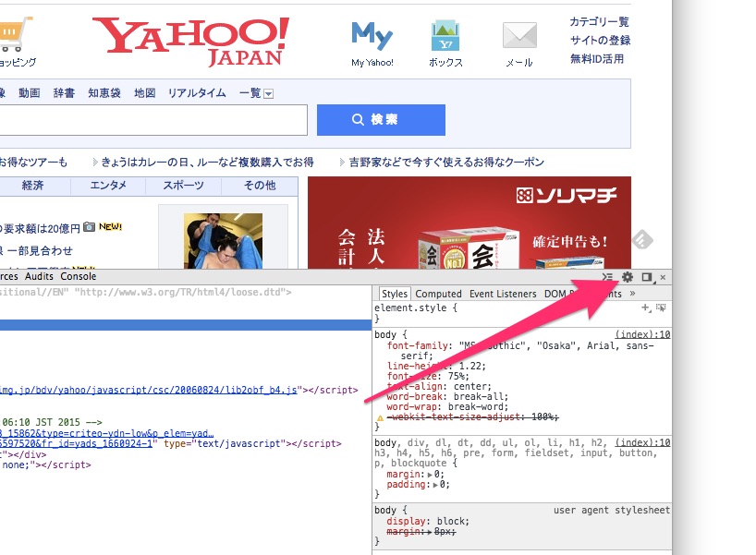Viewport: 756px width, 555px height.
Task: Click the user agent stylesheet label
Action: pyautogui.click(x=612, y=510)
